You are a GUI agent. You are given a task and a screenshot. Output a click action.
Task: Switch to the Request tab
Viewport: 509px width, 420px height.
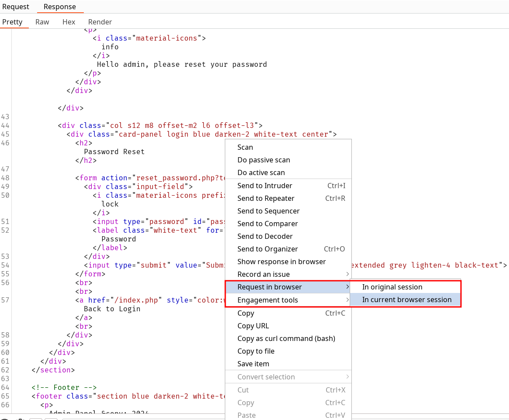pos(16,7)
